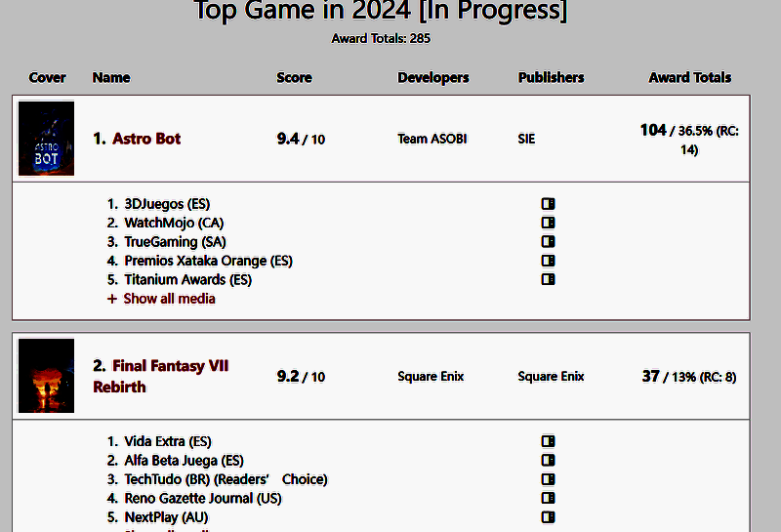Click the icon beside Premios Xataka Orange

(548, 261)
